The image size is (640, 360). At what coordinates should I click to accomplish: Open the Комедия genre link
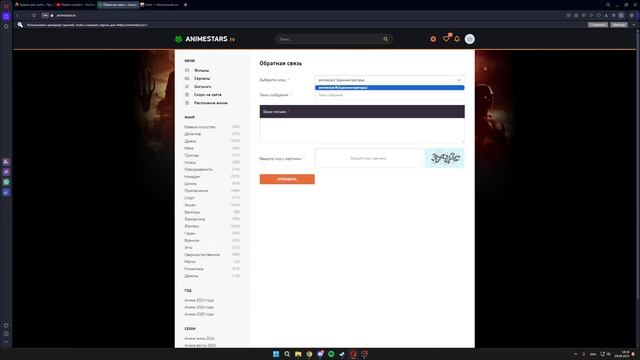point(192,177)
